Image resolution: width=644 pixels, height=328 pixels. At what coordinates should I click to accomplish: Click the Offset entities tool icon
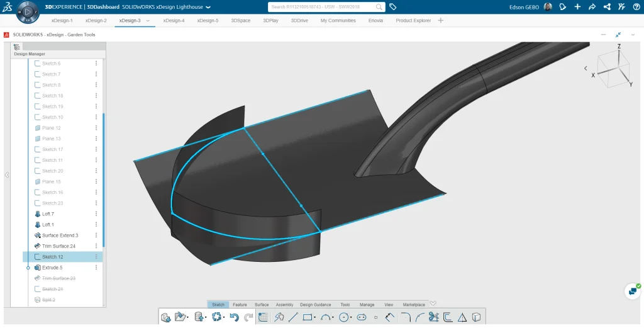(x=448, y=317)
